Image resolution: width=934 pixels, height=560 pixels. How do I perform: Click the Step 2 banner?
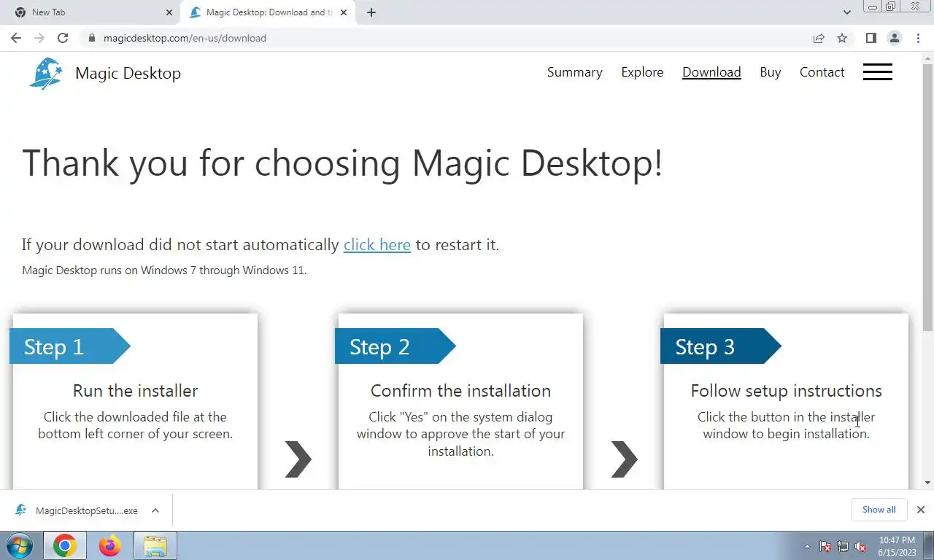[395, 346]
